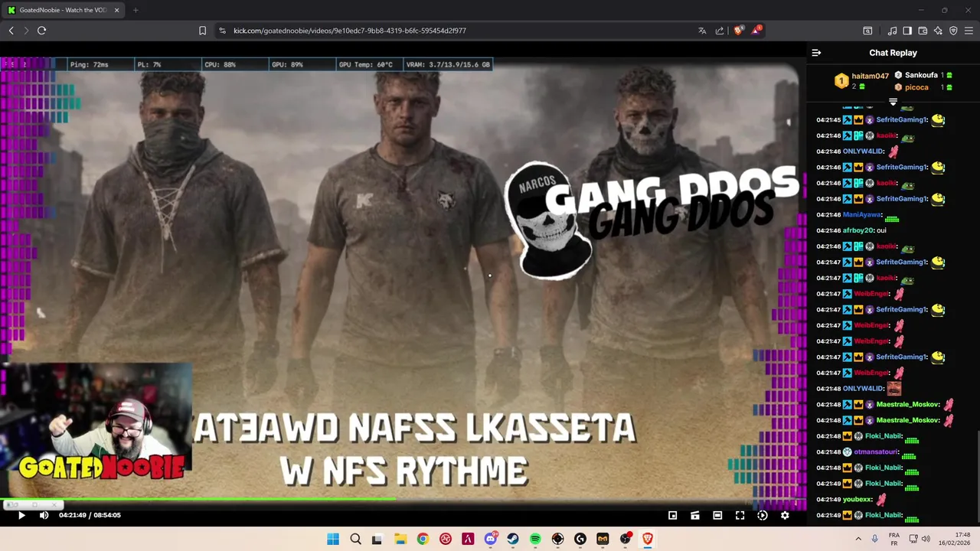View site security information
Screen dimensions: 980x551
222,31
